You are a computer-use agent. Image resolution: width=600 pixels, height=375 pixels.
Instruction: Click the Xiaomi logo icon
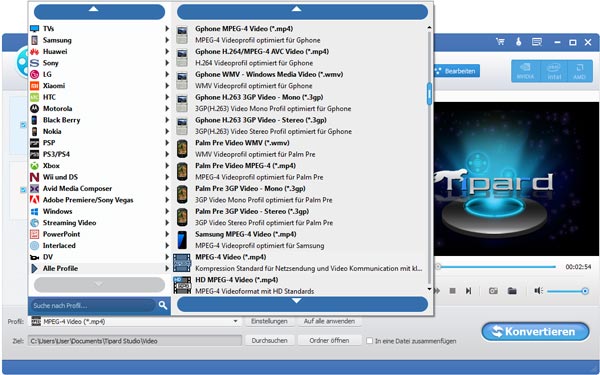[x=34, y=86]
